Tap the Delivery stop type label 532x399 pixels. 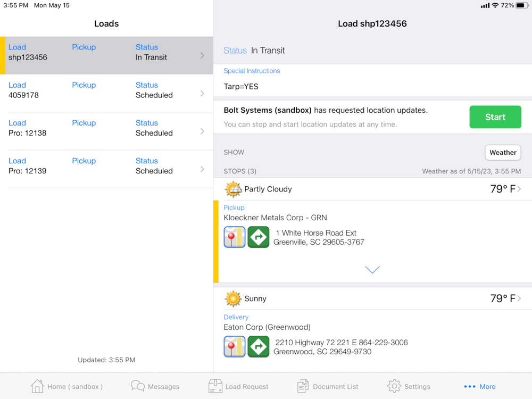(236, 317)
